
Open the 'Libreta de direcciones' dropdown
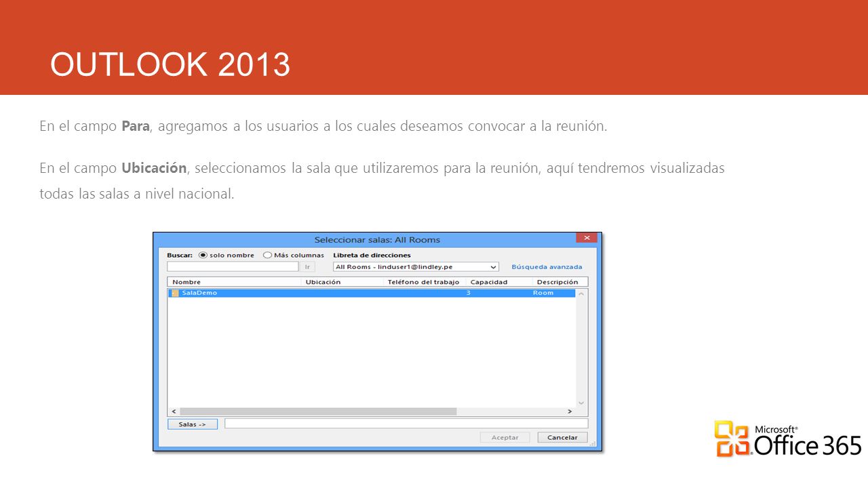coord(416,267)
